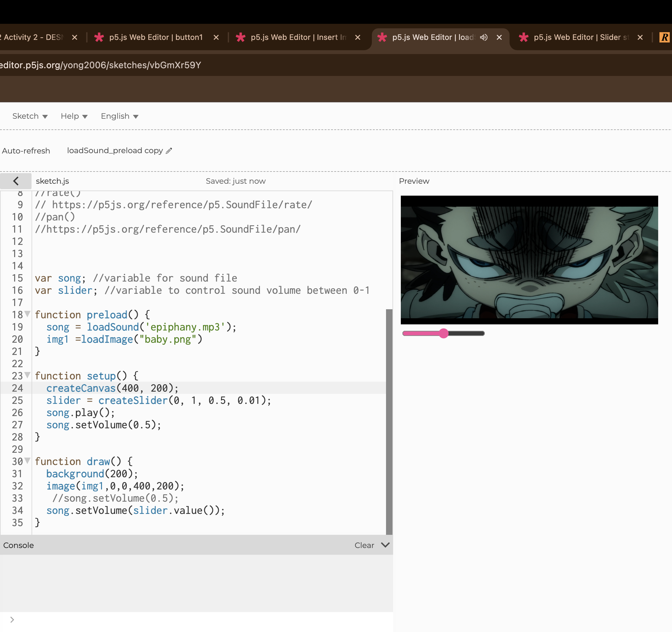Collapse the console with the chevron
This screenshot has height=632, width=672.
click(385, 545)
